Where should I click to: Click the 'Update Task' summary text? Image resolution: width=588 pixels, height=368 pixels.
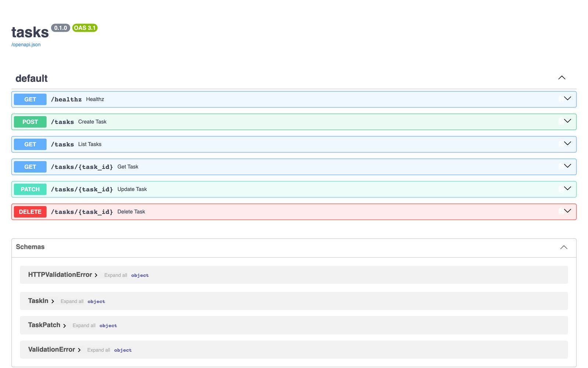132,189
